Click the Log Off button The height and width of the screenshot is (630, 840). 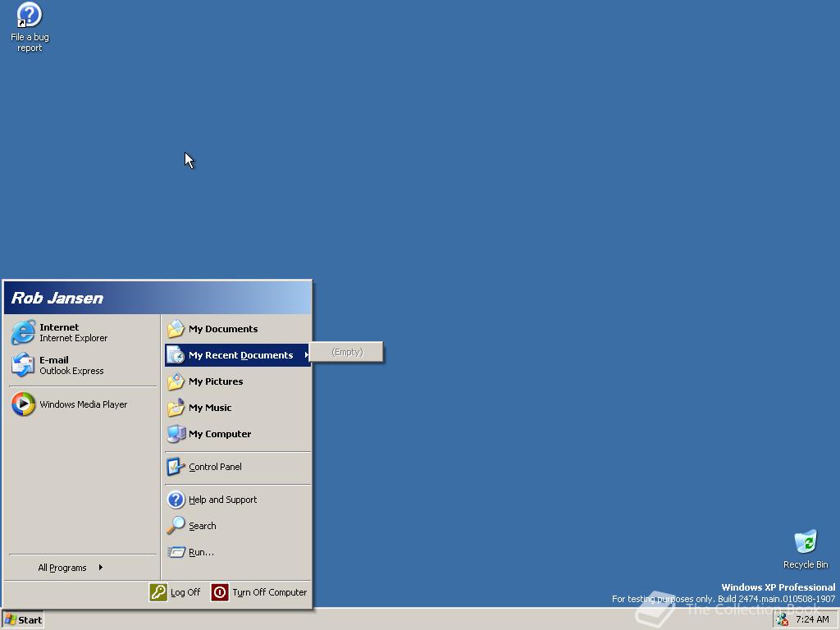[175, 592]
